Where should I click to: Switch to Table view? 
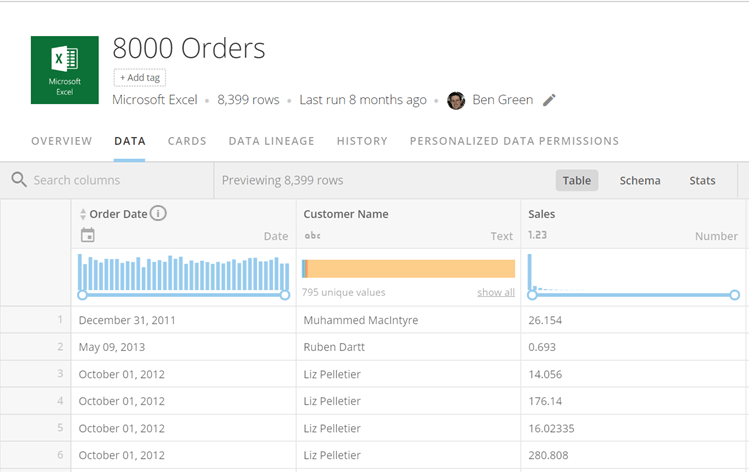[577, 181]
